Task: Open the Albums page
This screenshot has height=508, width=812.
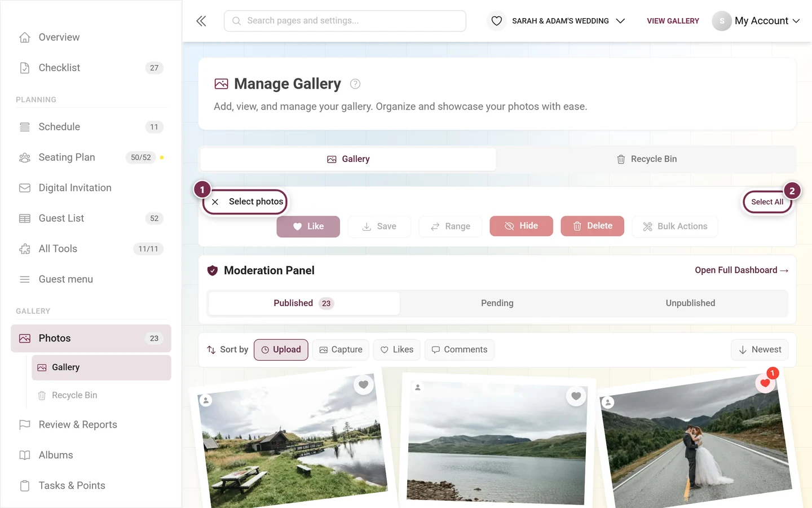Action: point(91,456)
